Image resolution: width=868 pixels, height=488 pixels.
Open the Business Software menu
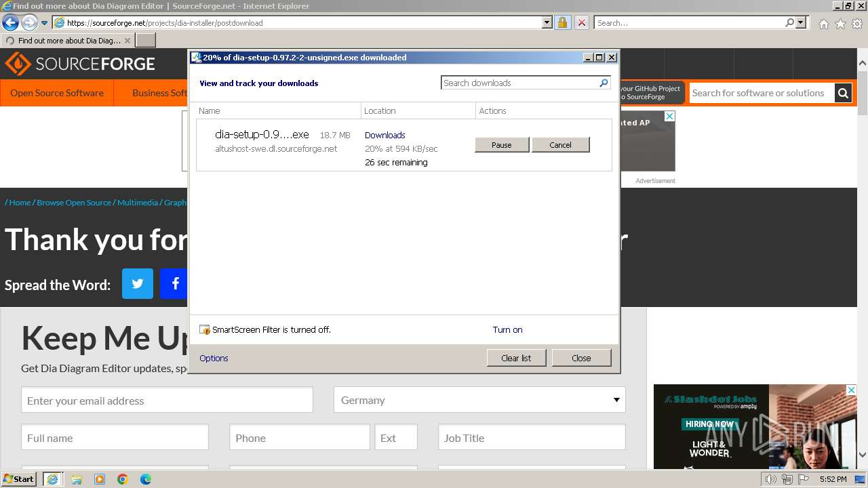pyautogui.click(x=159, y=93)
